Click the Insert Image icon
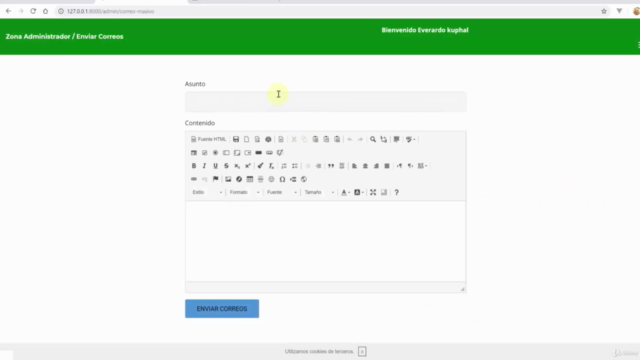The height and width of the screenshot is (360, 640). [x=228, y=179]
